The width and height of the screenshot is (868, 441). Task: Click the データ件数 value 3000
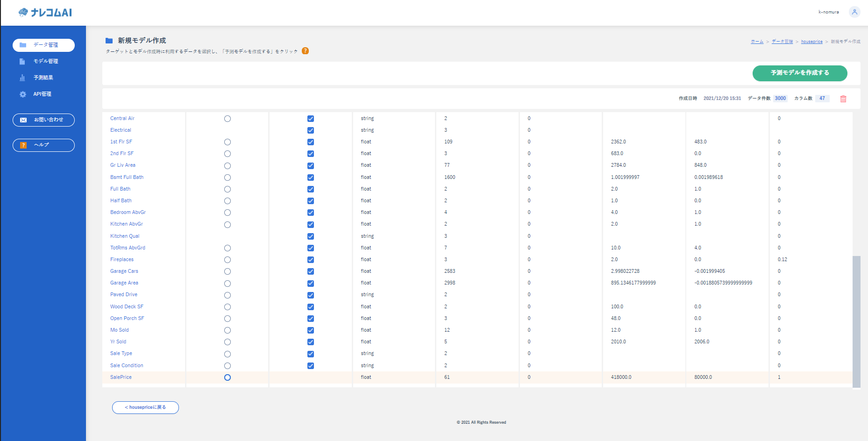[780, 99]
